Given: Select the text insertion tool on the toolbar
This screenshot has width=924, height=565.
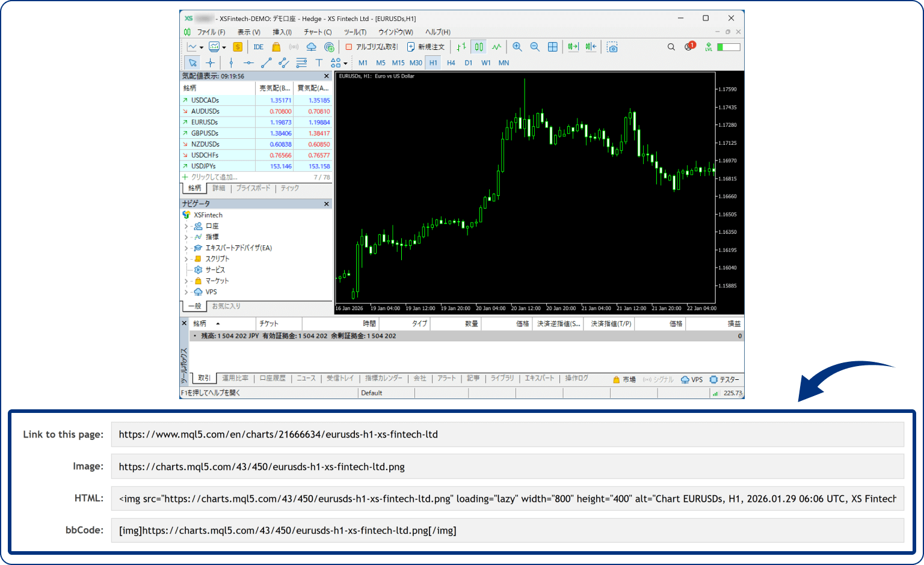Looking at the screenshot, I should (x=319, y=63).
